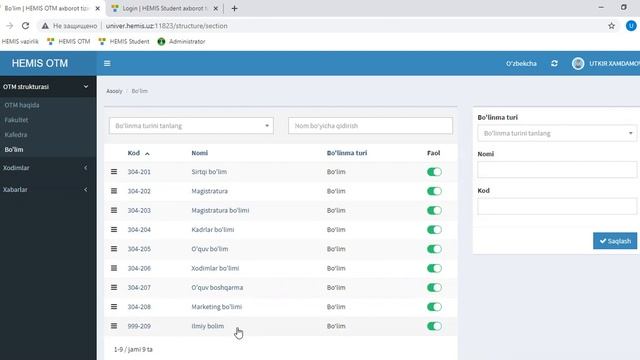The height and width of the screenshot is (360, 640).
Task: Sort the table by Kod column
Action: coord(138,153)
